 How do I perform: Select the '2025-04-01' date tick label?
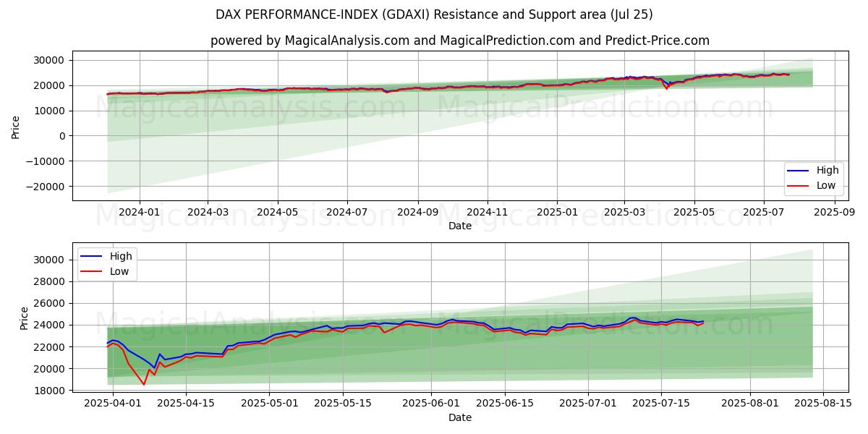pos(114,404)
